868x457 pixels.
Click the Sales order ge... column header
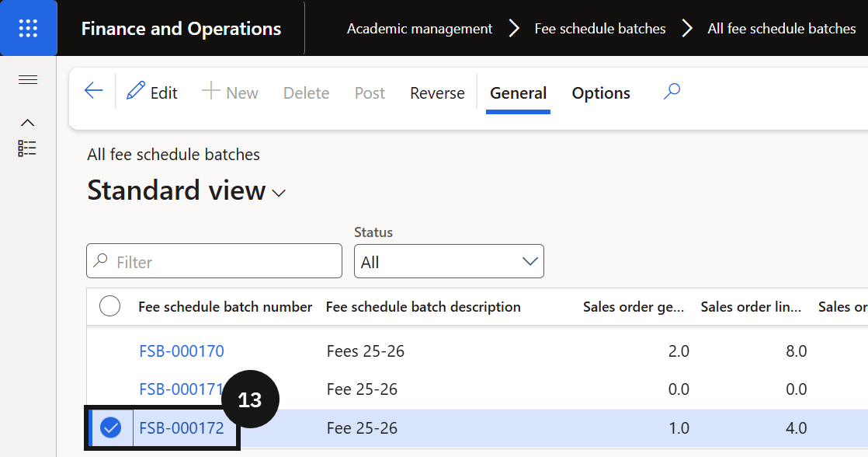(634, 307)
